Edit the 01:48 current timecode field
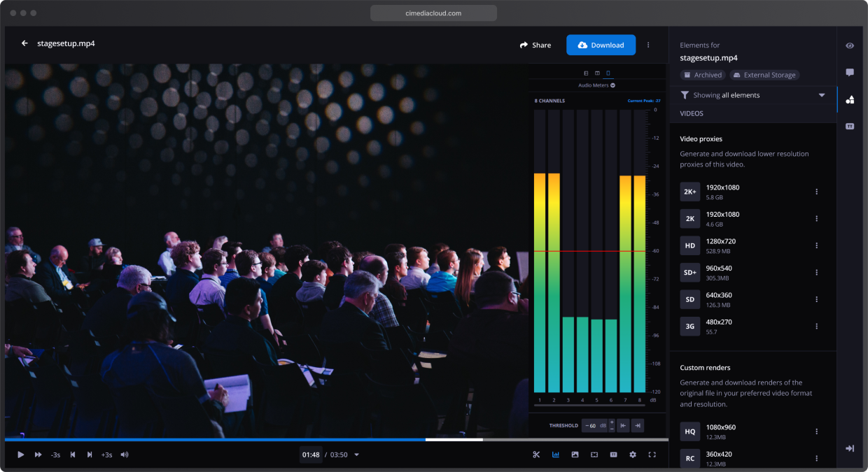Image resolution: width=868 pixels, height=472 pixels. tap(311, 455)
